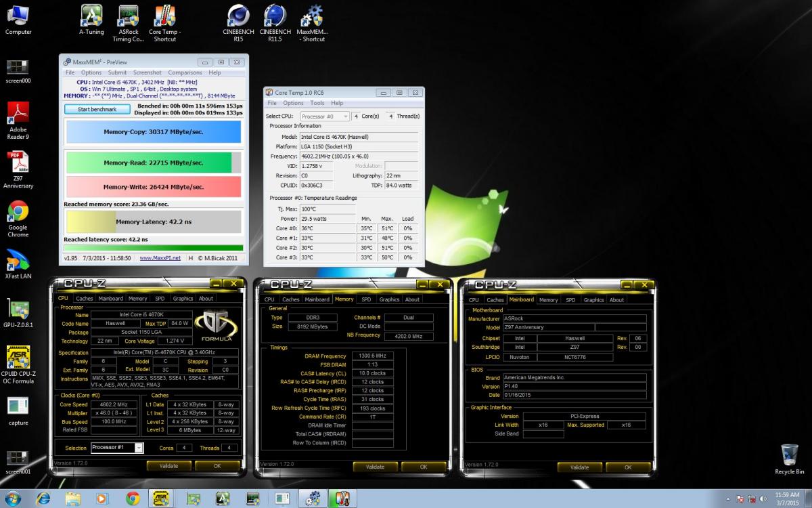
Task: Select the capture desktop icon
Action: 18,411
